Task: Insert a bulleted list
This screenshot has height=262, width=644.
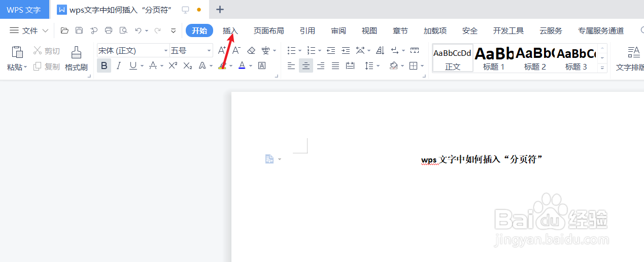Action: tap(291, 50)
